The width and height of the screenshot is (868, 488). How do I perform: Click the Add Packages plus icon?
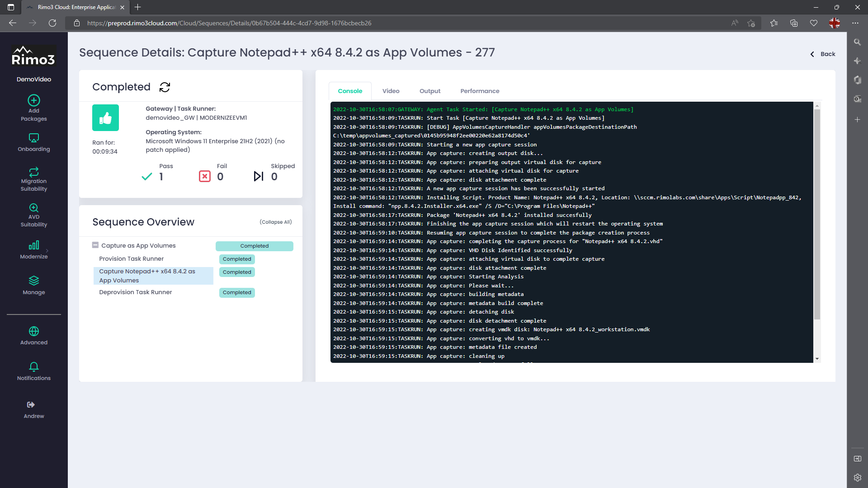(x=34, y=100)
